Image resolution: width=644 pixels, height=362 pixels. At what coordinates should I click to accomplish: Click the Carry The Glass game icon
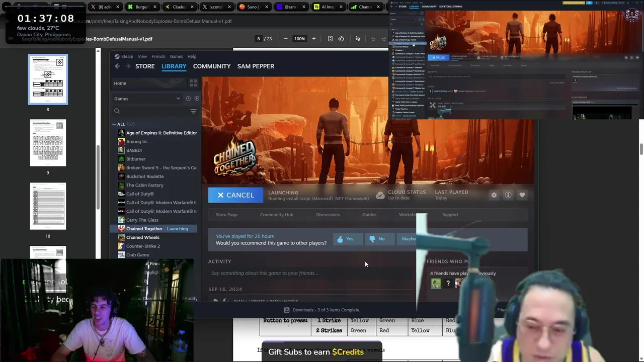(121, 220)
